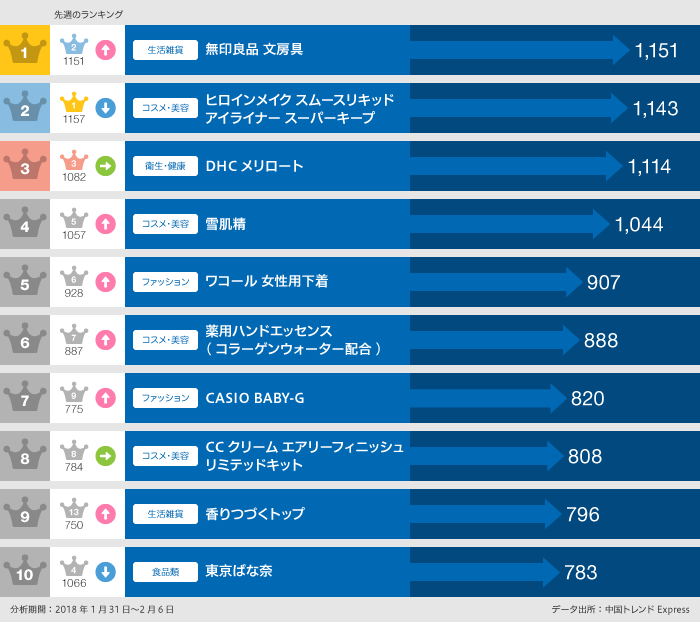Click blue down arrow beside 東京ばな奈
The height and width of the screenshot is (622, 700).
106,572
